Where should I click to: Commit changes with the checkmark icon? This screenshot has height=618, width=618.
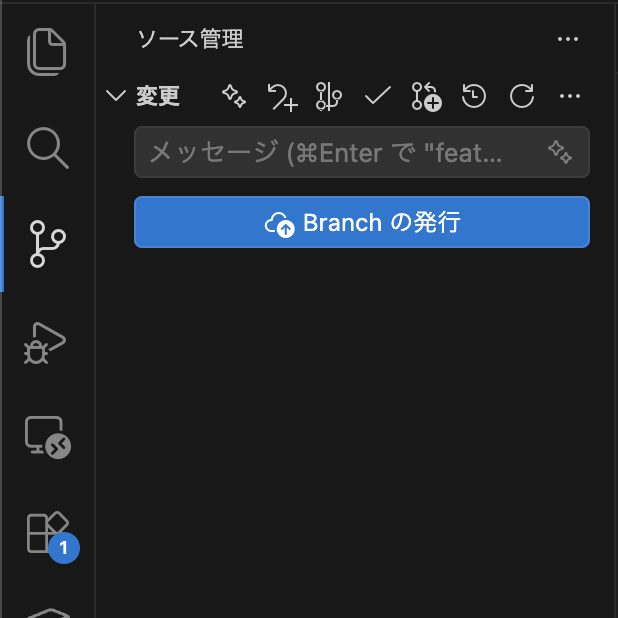pyautogui.click(x=378, y=96)
